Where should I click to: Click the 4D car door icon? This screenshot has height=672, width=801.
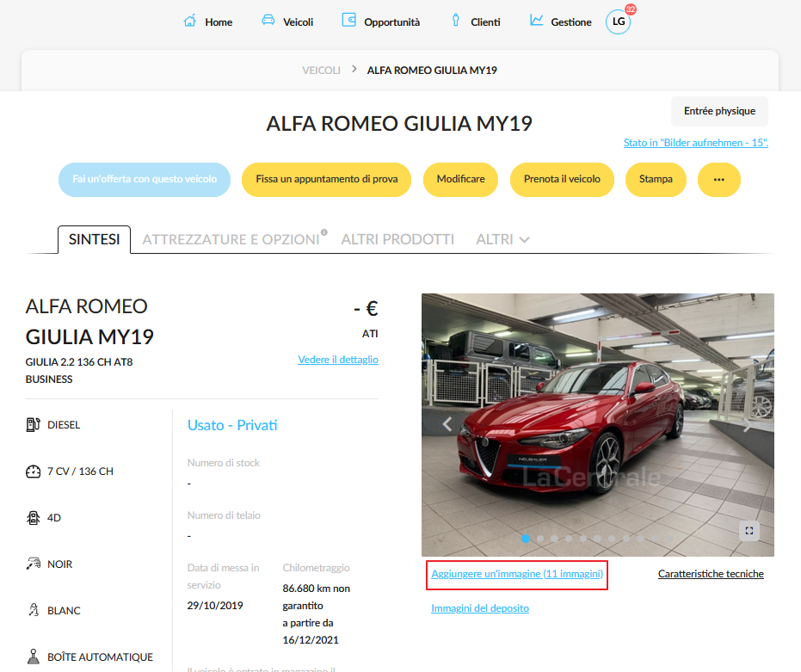34,518
